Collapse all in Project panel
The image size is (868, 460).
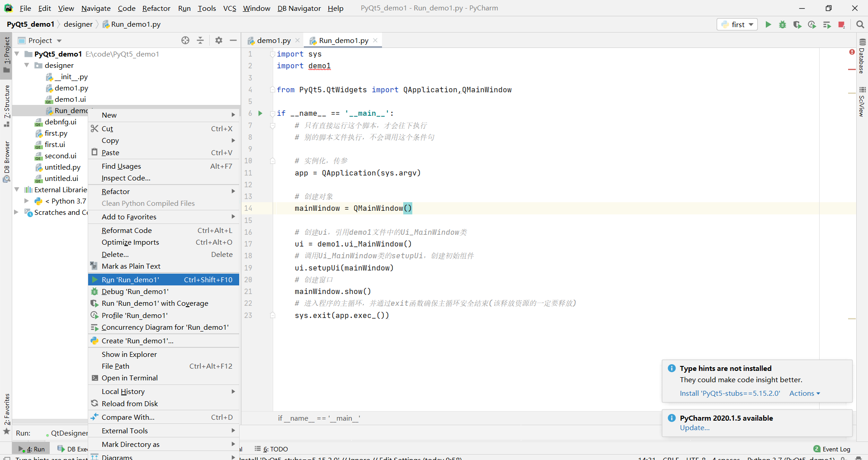200,40
